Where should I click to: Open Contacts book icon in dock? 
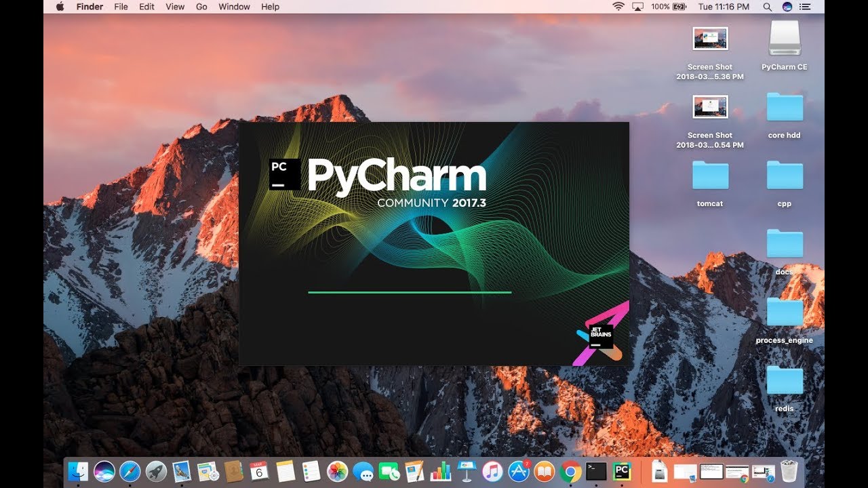click(233, 471)
